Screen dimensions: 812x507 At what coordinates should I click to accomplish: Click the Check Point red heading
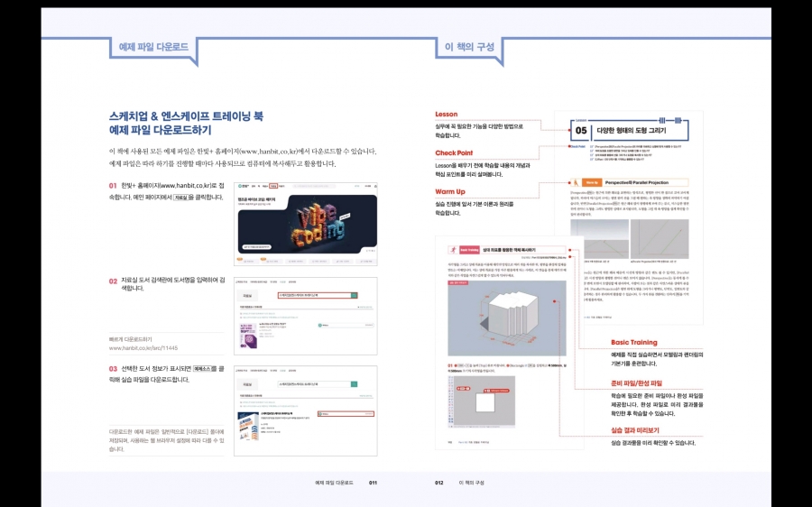coord(454,153)
